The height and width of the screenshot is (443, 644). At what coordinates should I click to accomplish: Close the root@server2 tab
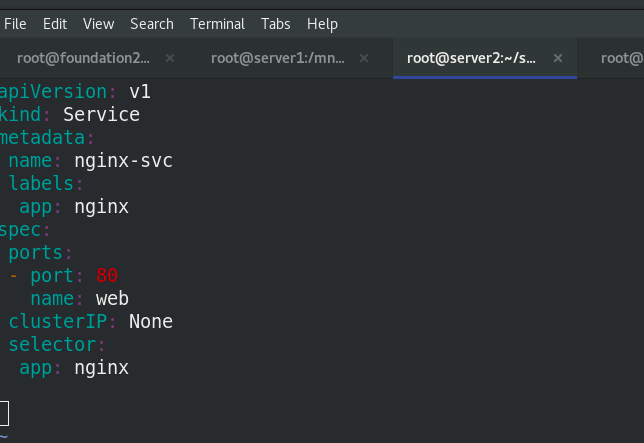558,58
